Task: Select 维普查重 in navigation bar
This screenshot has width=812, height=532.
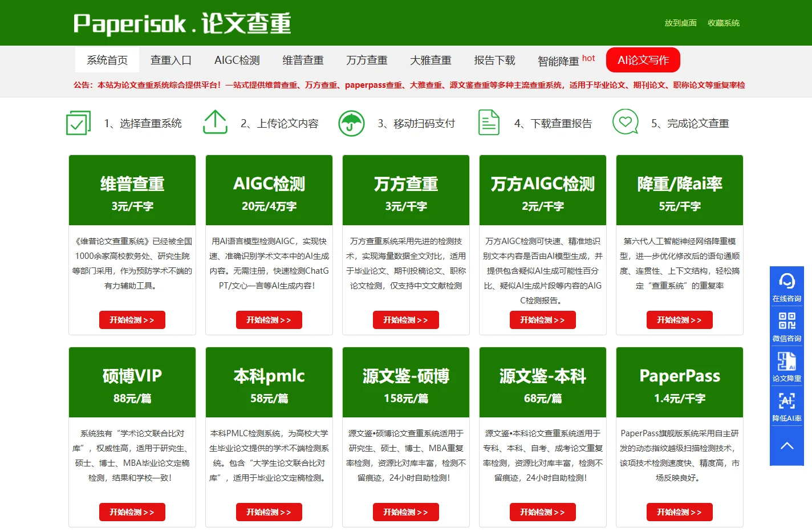Action: [303, 60]
